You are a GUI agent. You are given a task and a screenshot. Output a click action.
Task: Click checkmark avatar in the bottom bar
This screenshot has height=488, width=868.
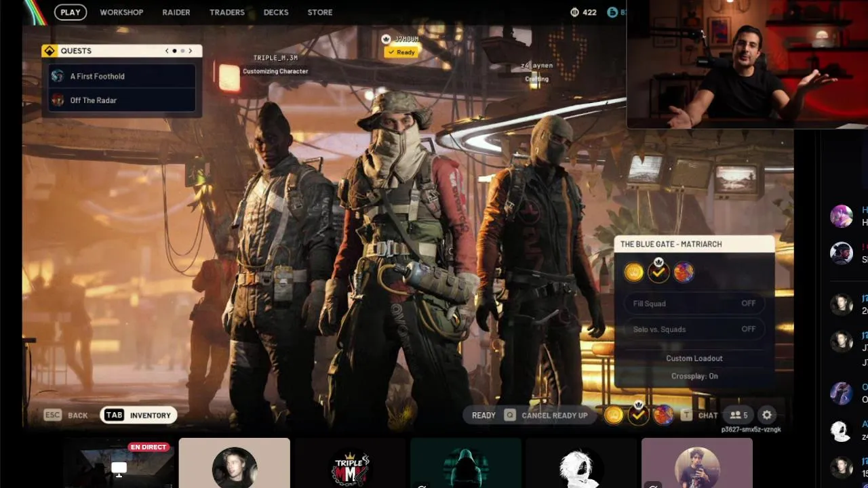[638, 415]
